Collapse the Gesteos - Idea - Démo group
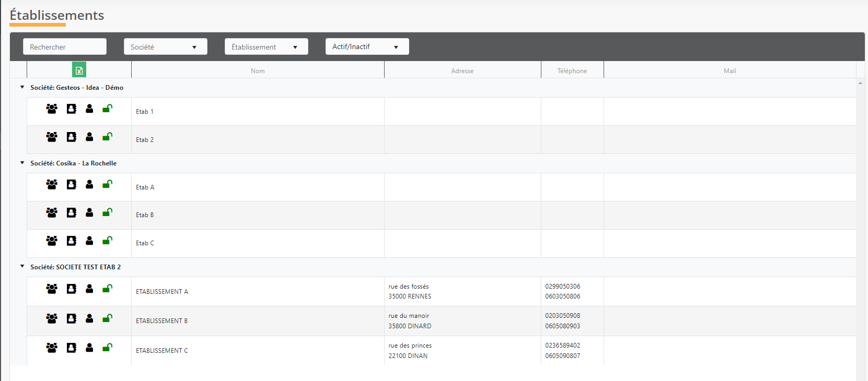Screen dimensions: 868x381 (22, 88)
